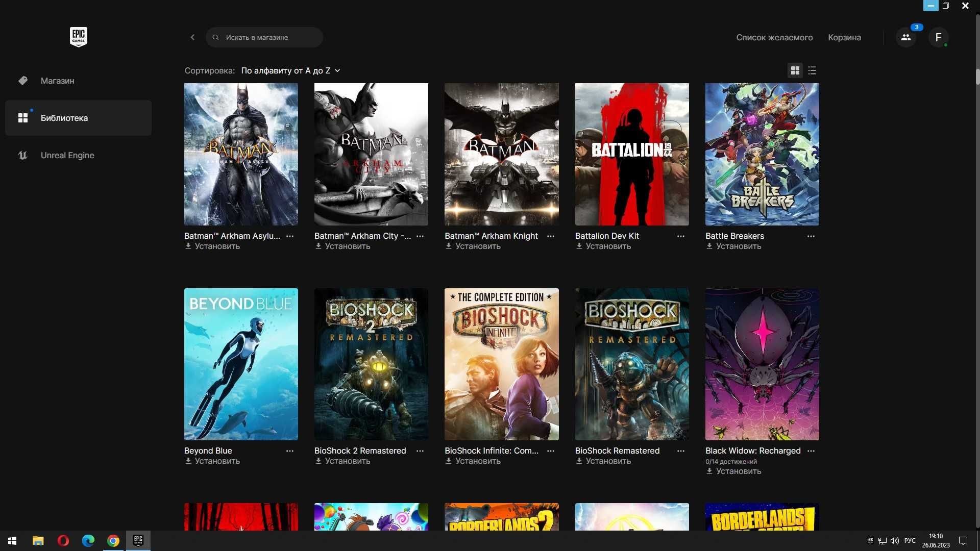This screenshot has width=980, height=551.
Task: Open Battalion 1944 cover art
Action: click(632, 154)
